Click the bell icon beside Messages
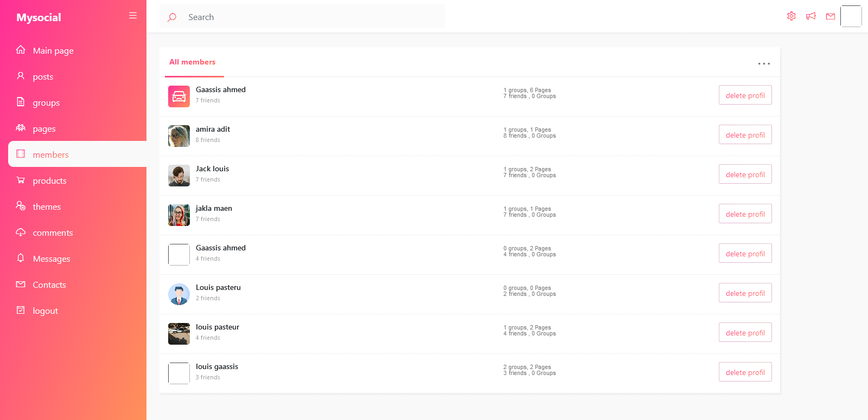Image resolution: width=868 pixels, height=420 pixels. (x=21, y=258)
